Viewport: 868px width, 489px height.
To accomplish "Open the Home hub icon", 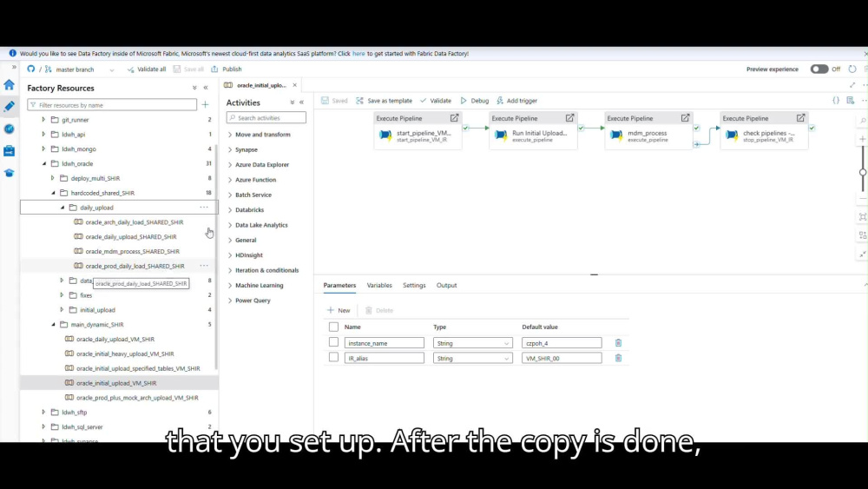I will point(9,85).
